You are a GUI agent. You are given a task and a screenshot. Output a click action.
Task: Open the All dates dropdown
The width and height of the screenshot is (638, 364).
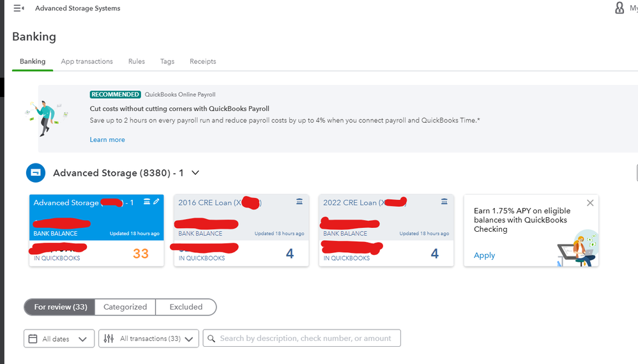[59, 338]
